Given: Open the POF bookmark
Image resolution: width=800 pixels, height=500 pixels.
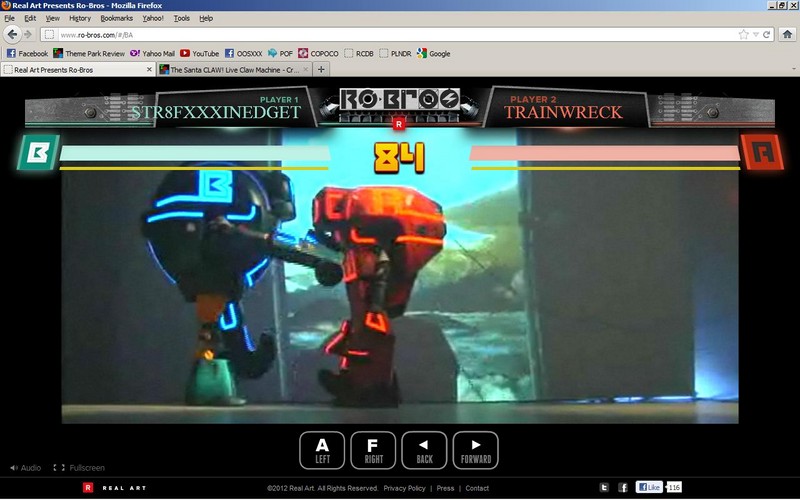Looking at the screenshot, I should (x=280, y=53).
